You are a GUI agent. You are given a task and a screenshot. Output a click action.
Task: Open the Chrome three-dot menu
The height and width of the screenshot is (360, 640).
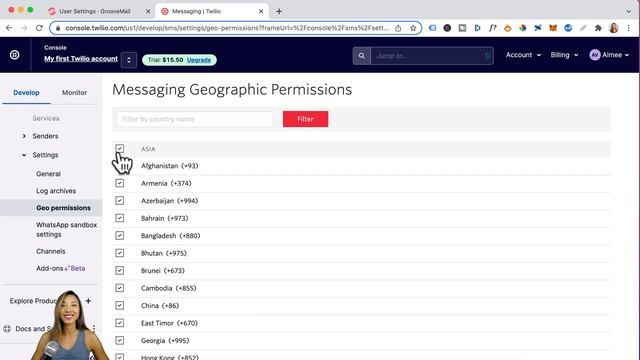[x=629, y=28]
